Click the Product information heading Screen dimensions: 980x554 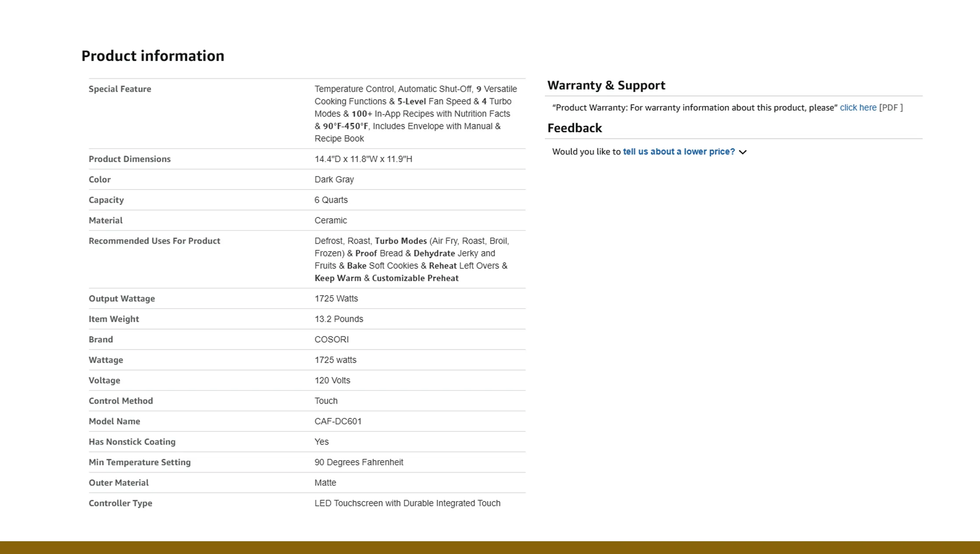pos(153,56)
